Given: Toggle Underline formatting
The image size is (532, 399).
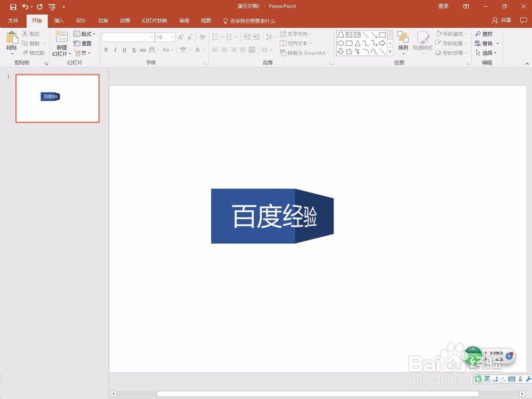Looking at the screenshot, I should tap(124, 50).
